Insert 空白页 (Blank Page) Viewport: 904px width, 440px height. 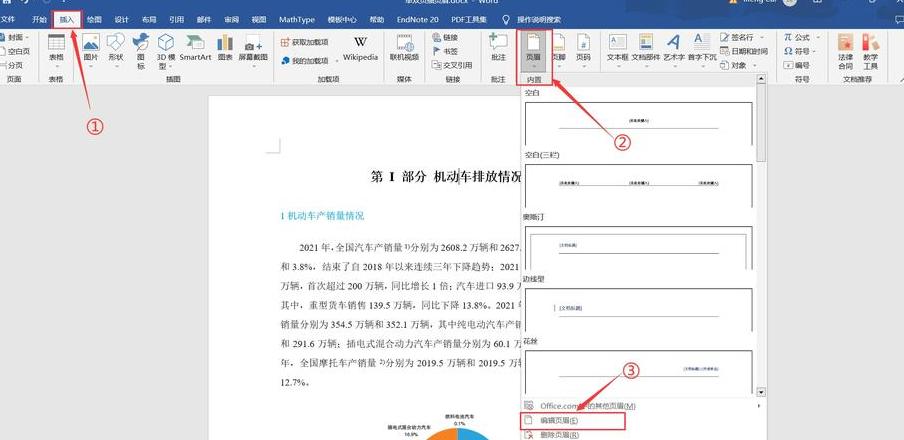(x=14, y=51)
